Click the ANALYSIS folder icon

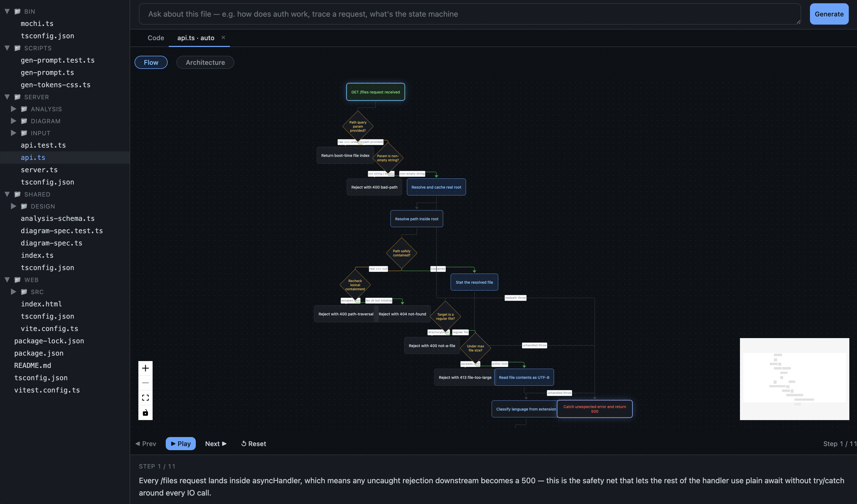(x=24, y=109)
